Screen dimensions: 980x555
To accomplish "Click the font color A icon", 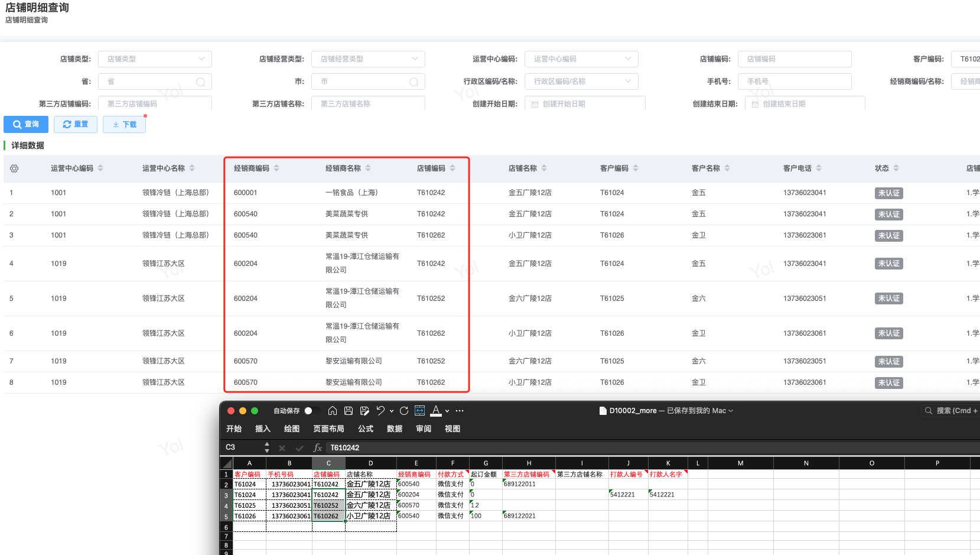I will [436, 411].
